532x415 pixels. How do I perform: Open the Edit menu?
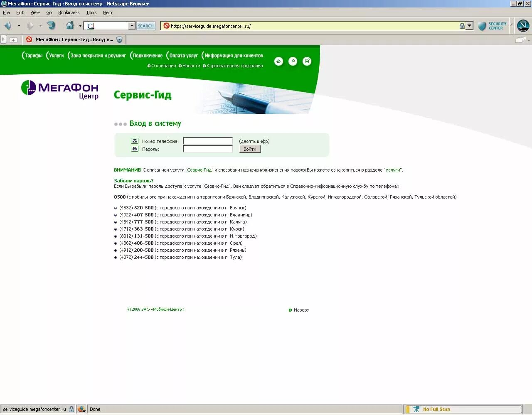20,12
